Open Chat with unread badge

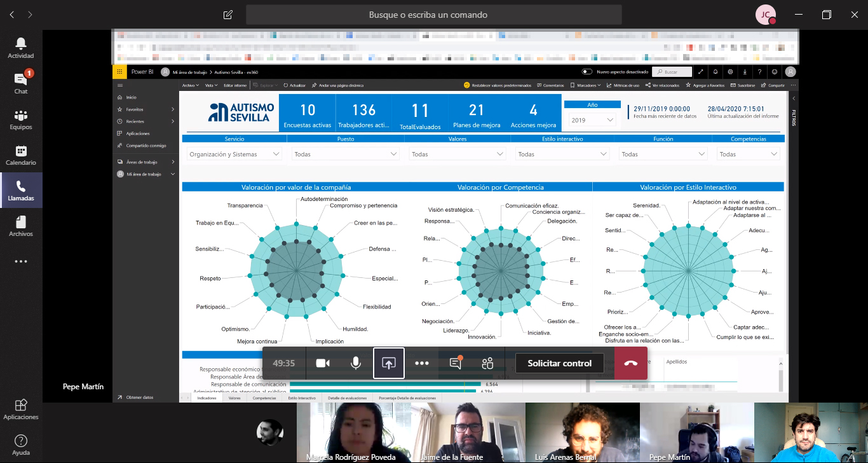[21, 83]
